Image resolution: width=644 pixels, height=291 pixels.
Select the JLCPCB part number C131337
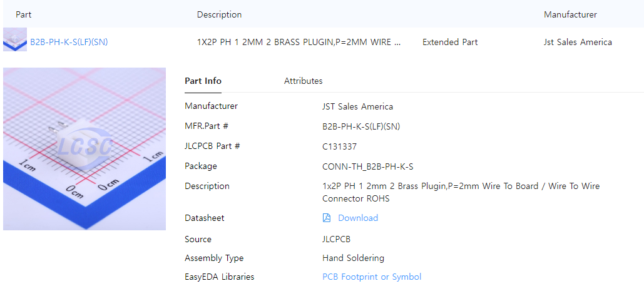click(340, 146)
